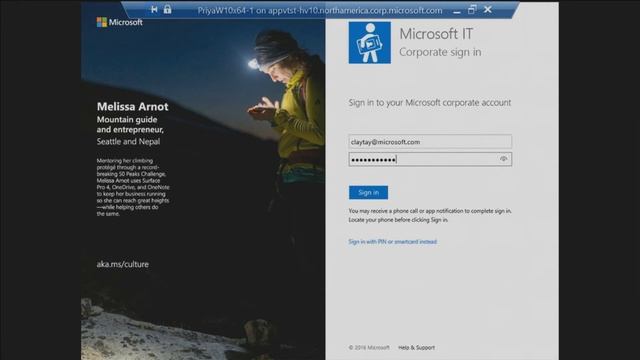Click the pin icon in connection bar

point(154,9)
